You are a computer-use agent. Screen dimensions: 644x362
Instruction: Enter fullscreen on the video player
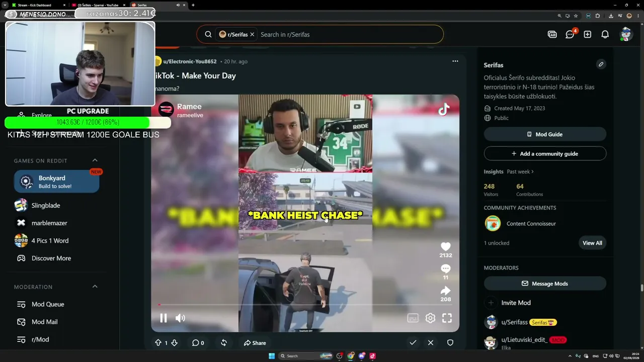[x=447, y=318]
